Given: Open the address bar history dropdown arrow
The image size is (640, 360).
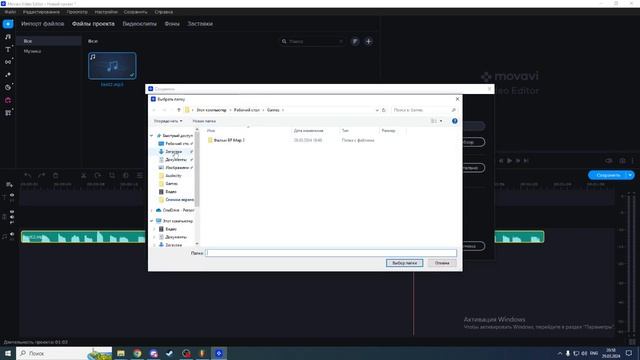Looking at the screenshot, I should tap(377, 110).
